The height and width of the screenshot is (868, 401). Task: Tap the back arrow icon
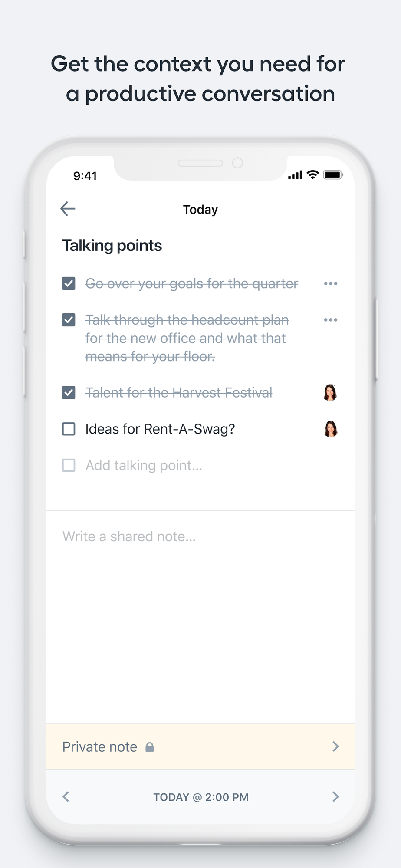point(68,209)
